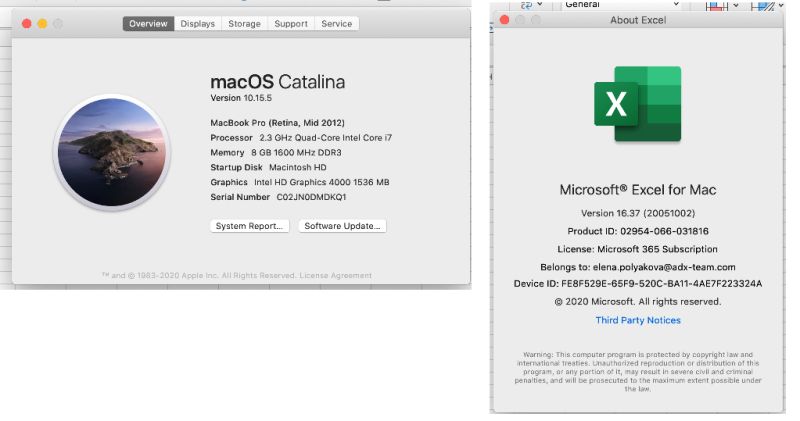Viewport: 800px width, 421px height.
Task: Click the Software Update... button
Action: click(x=342, y=226)
